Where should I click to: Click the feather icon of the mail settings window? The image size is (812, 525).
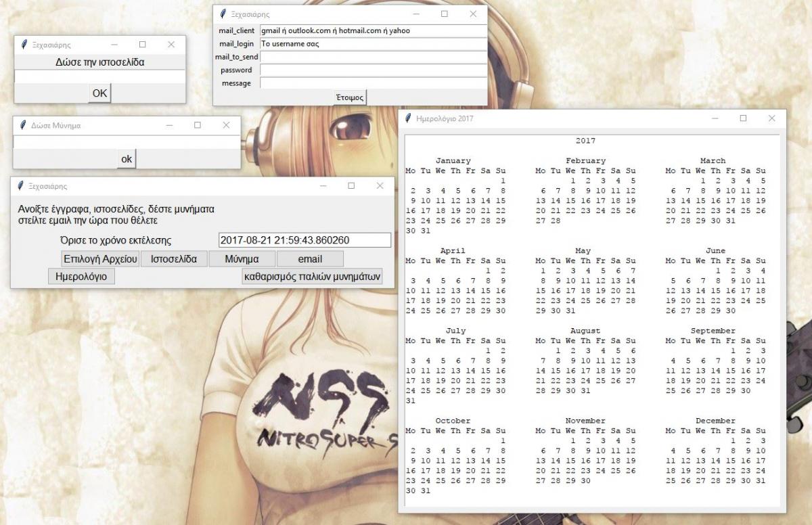coord(223,14)
